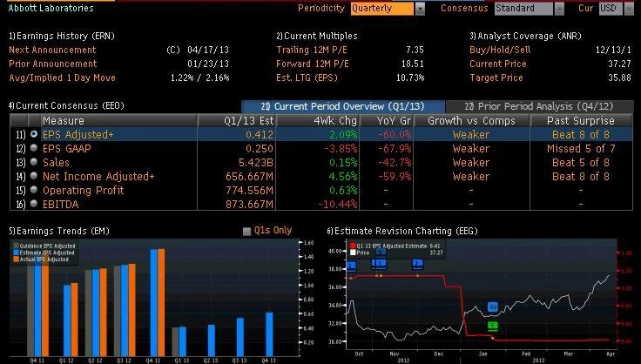Screen dimensions: 641x364
Task: Switch to Prior Period Analysis (Q4/12) tab
Action: tap(539, 106)
